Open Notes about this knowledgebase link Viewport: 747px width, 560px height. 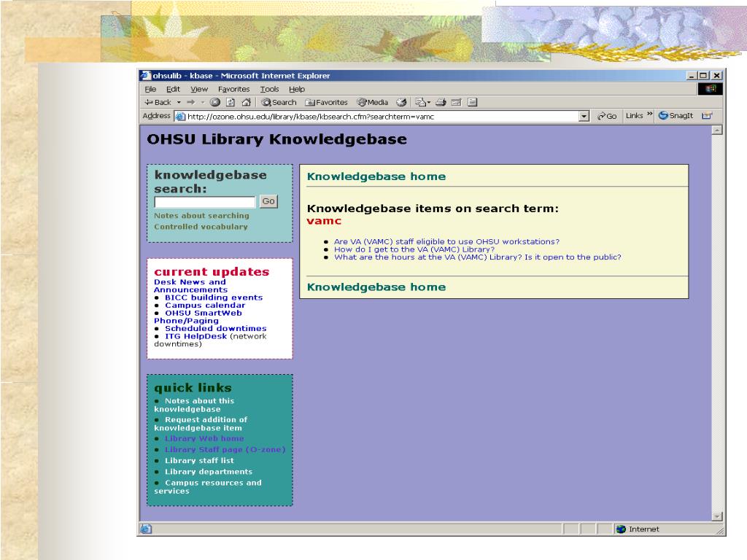(x=194, y=405)
